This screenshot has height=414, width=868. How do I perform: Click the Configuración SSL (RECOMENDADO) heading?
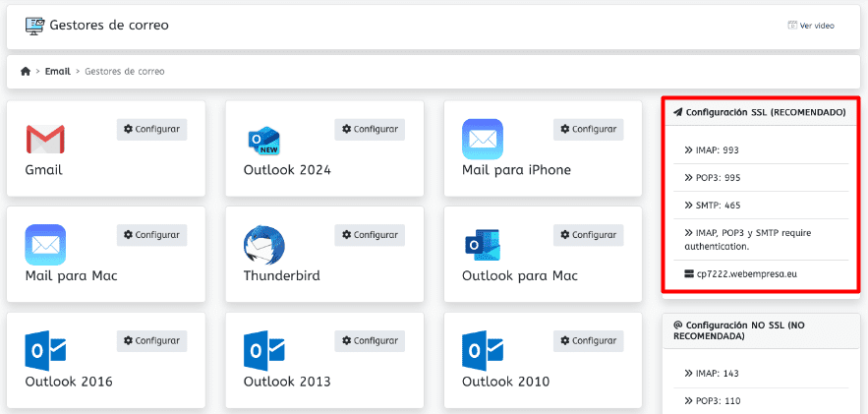coord(766,112)
